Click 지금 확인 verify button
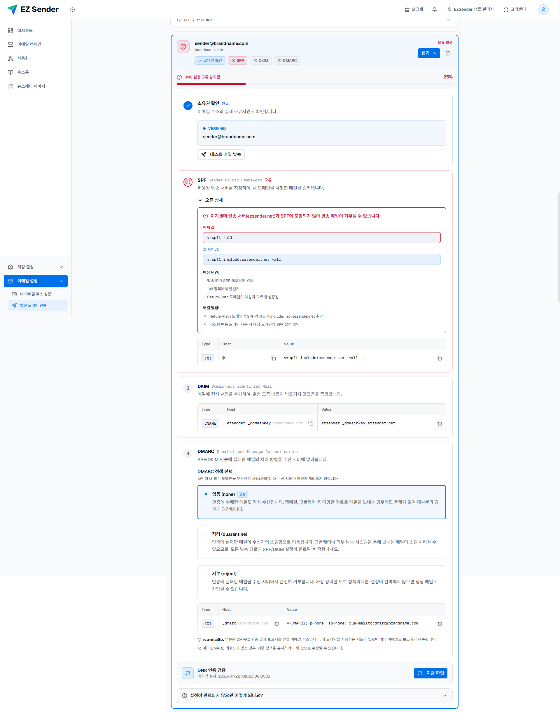Screen dimensions: 560x728 point(431,673)
